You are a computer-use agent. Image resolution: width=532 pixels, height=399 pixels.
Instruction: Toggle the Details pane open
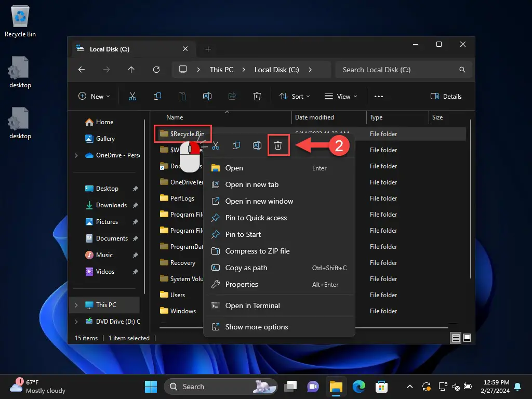tap(446, 96)
